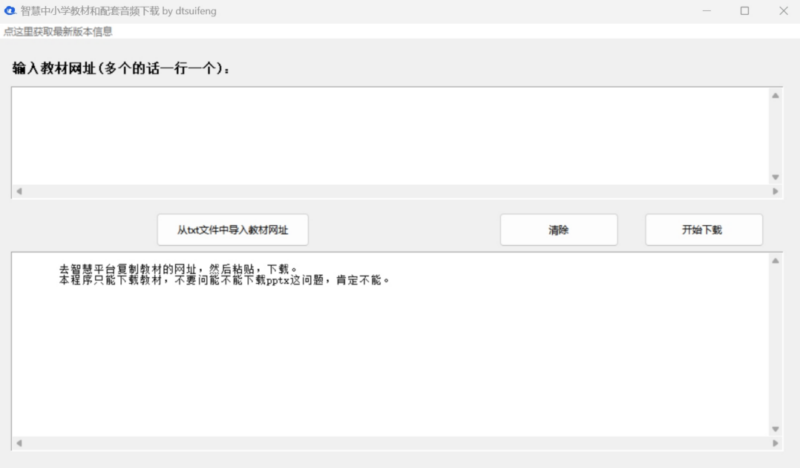
Task: Click left arrow below the log area
Action: click(x=19, y=442)
